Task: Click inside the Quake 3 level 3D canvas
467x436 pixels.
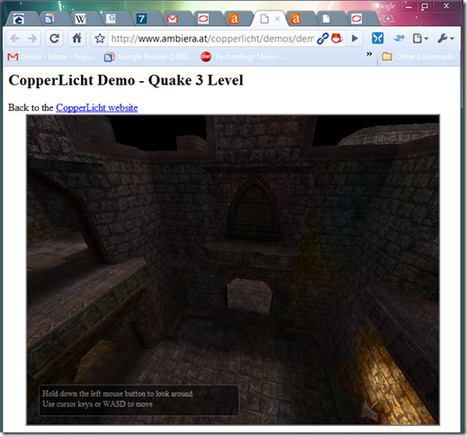Action: 233,270
